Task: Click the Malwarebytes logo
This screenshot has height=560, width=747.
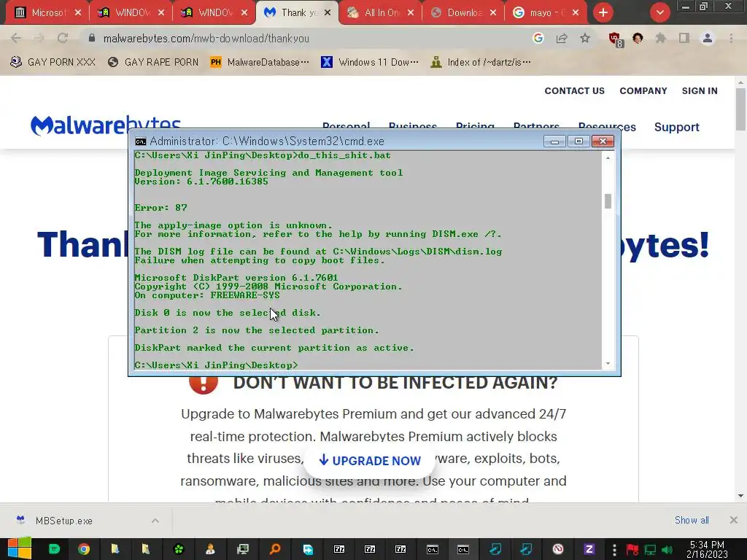Action: pyautogui.click(x=105, y=125)
